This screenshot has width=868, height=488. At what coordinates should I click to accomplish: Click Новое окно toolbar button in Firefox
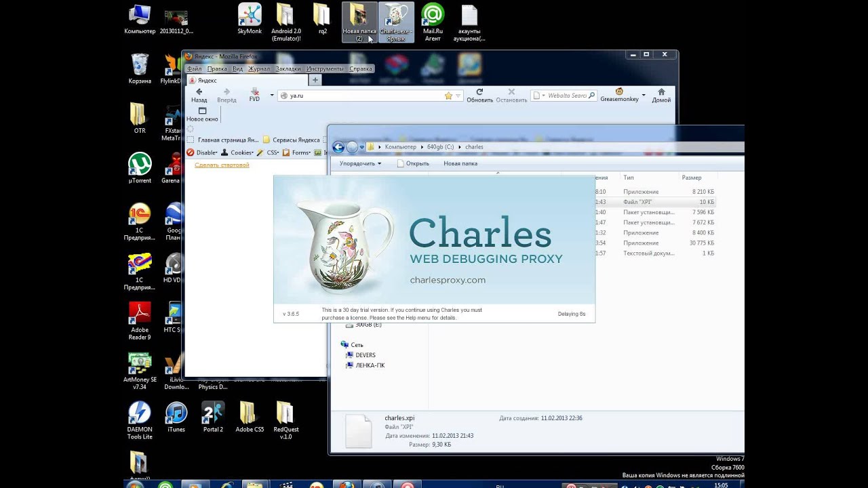click(x=202, y=114)
